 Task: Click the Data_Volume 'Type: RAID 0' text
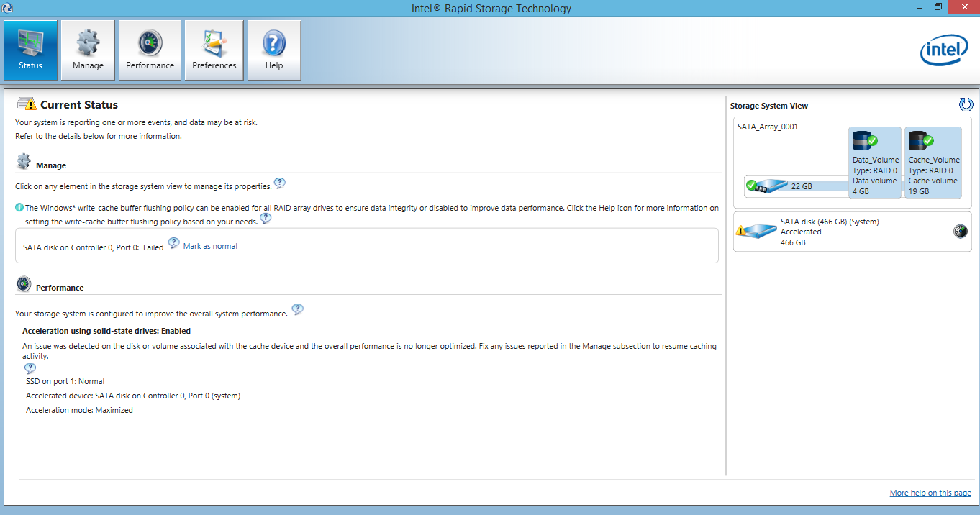click(875, 170)
